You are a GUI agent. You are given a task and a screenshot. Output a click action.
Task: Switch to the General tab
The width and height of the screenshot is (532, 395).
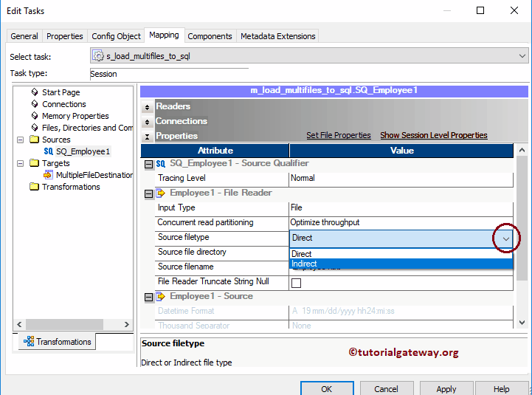pos(24,36)
